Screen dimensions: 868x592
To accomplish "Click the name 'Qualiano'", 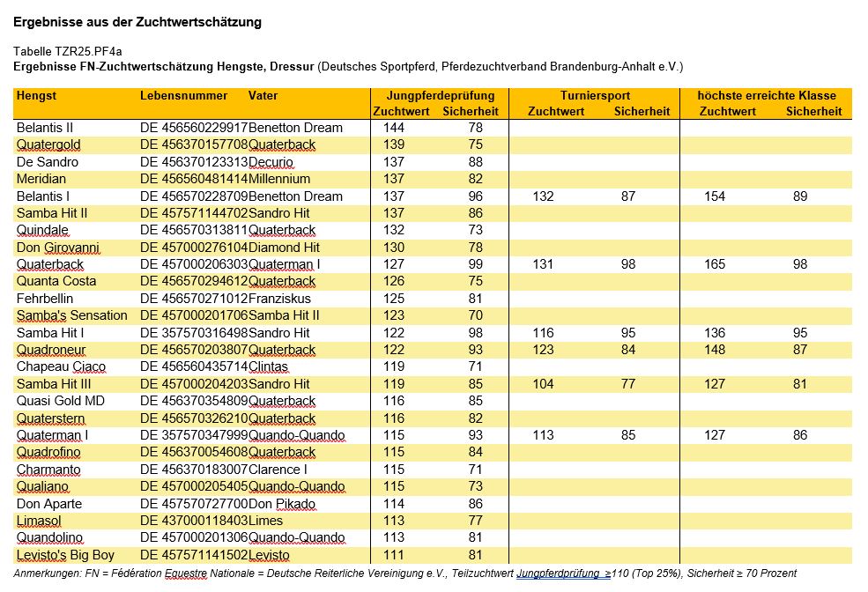I will click(42, 486).
